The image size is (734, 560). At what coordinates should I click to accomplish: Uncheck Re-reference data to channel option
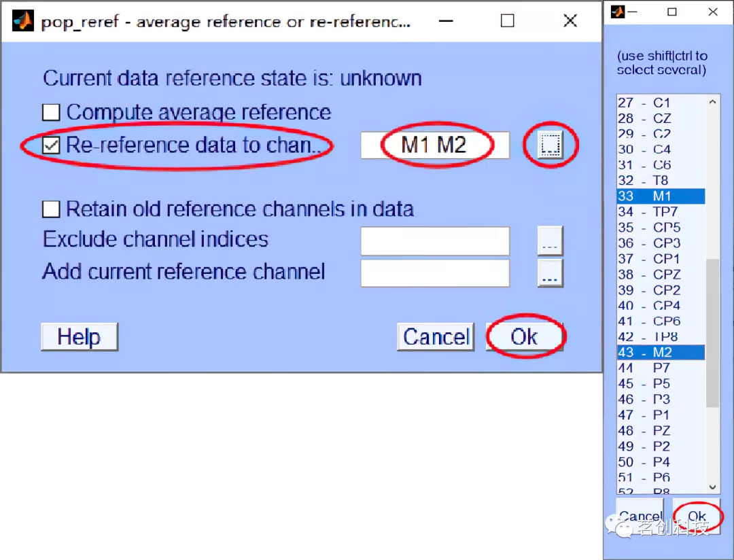tap(52, 145)
